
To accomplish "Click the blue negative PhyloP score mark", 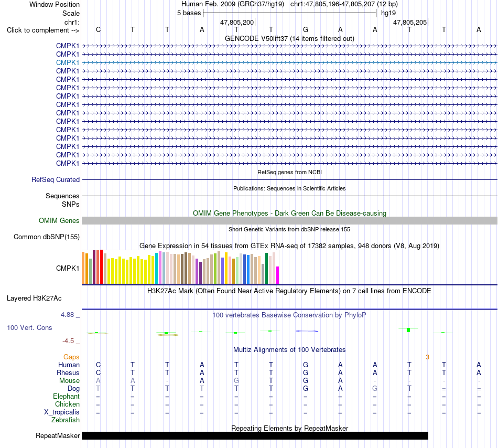I will (307, 331).
